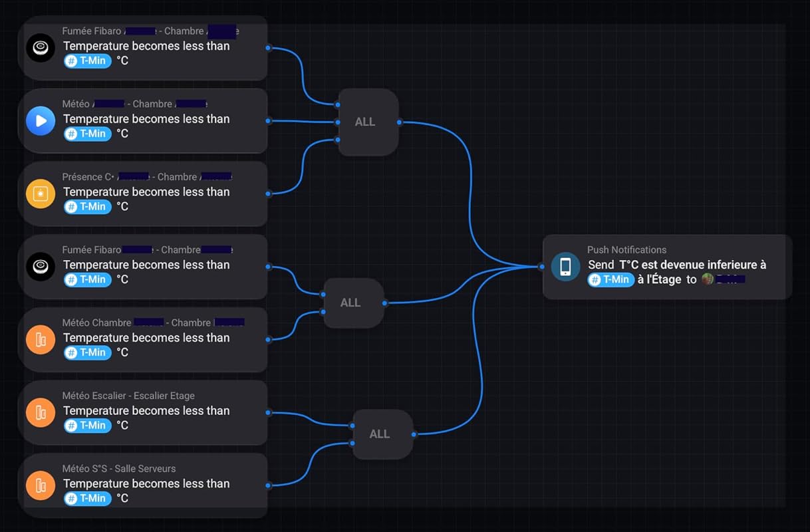Click T-Min tag in Présence C+ card
Viewport: 810px width, 532px height.
tap(87, 207)
